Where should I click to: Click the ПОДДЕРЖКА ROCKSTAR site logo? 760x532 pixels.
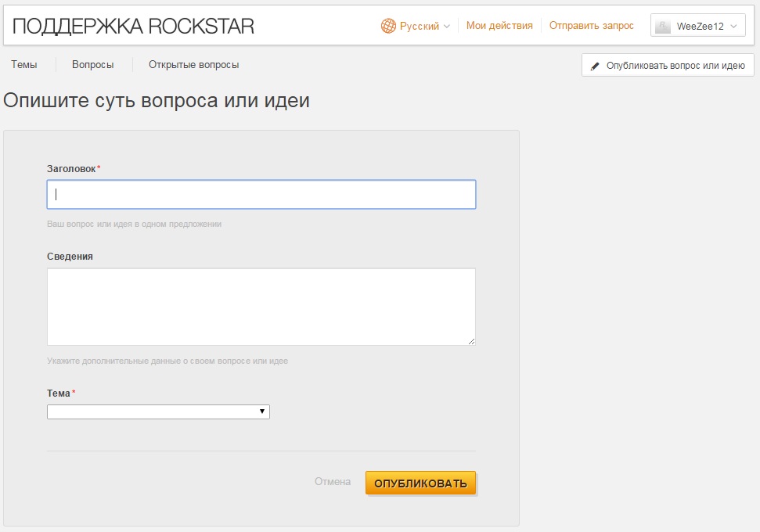click(x=134, y=26)
